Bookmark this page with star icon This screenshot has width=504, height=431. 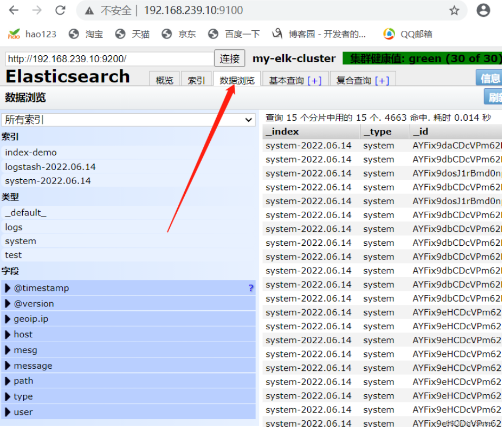tap(454, 11)
